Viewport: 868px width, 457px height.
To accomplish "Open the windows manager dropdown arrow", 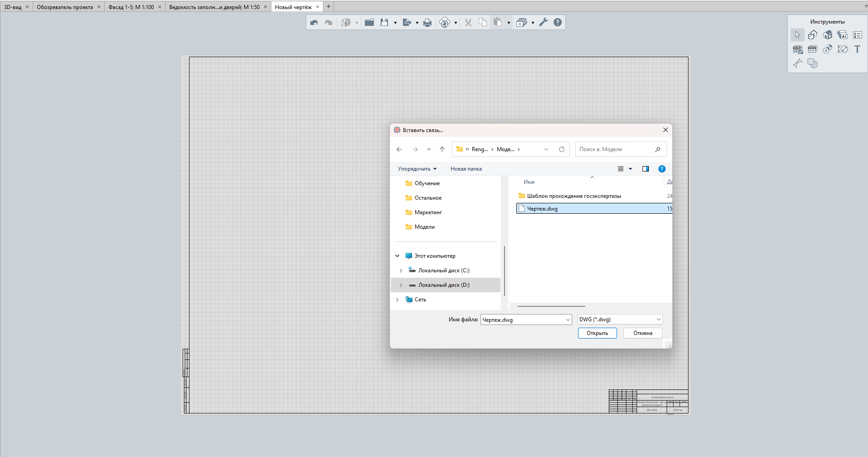I will tap(533, 23).
